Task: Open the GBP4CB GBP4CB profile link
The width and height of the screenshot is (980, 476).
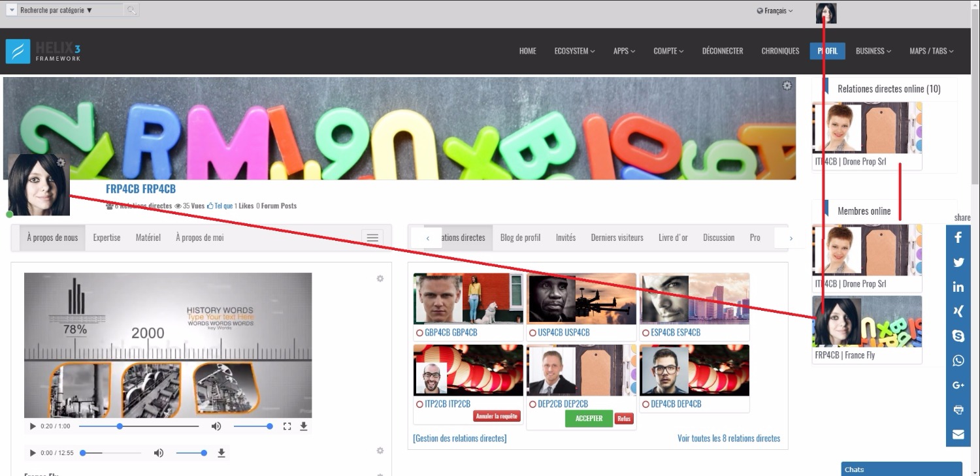Action: (451, 332)
